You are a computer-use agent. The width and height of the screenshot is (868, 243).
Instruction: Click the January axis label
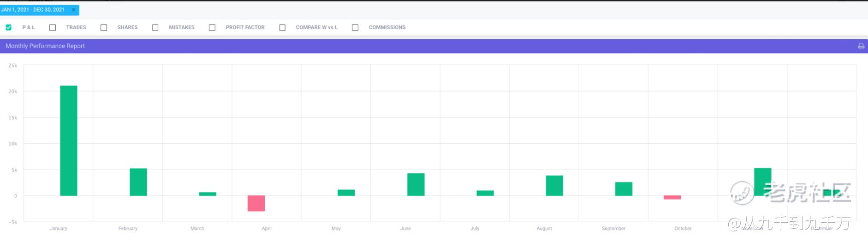coord(59,228)
